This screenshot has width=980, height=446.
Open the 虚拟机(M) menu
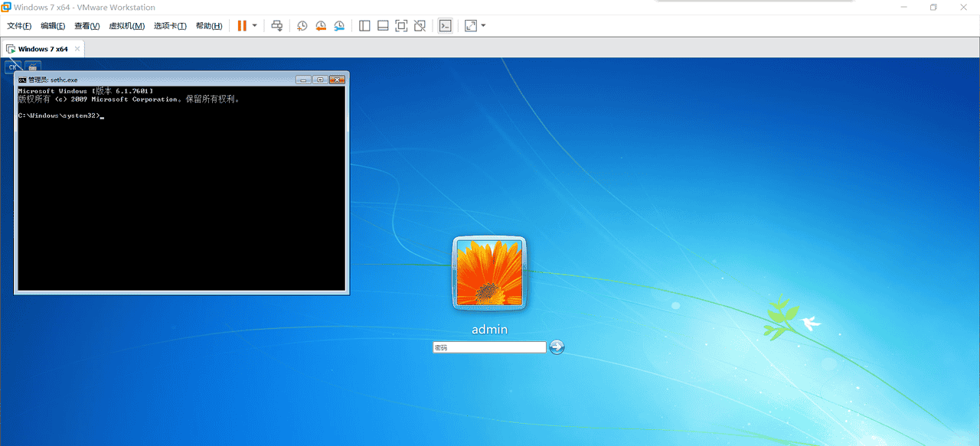pos(126,25)
